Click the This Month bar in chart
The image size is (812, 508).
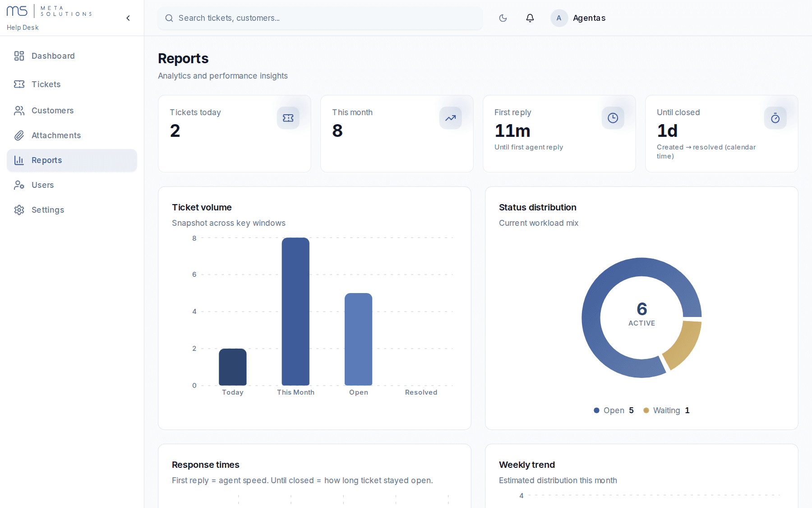[x=295, y=312]
